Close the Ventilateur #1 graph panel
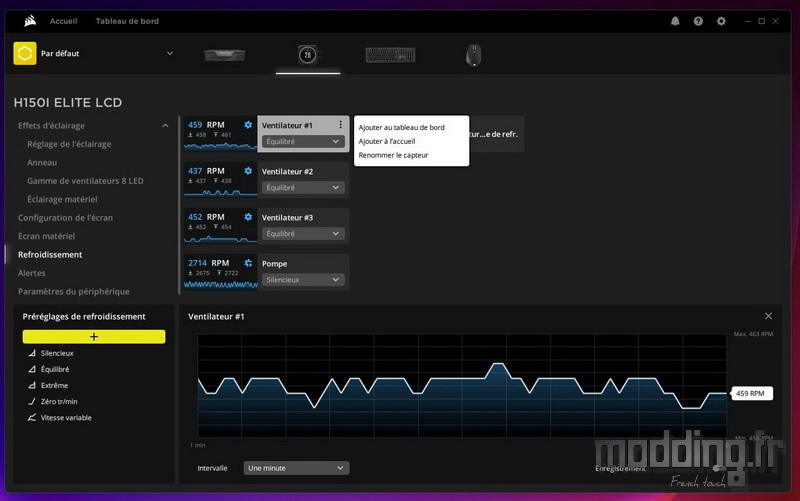Viewport: 800px width, 501px height. point(768,316)
